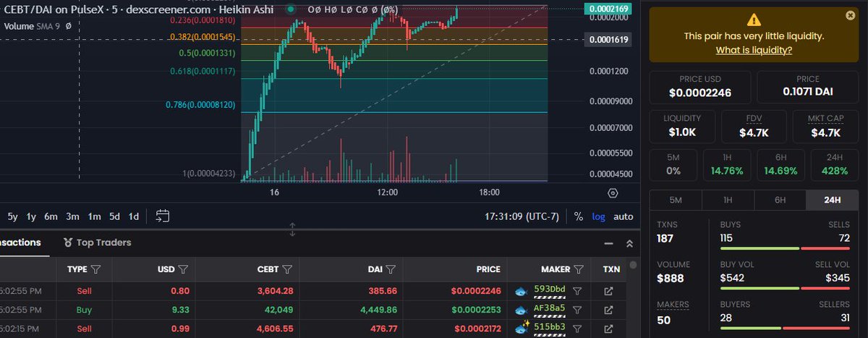Open the 'What is liquidity?' link
This screenshot has height=338, width=868.
754,50
